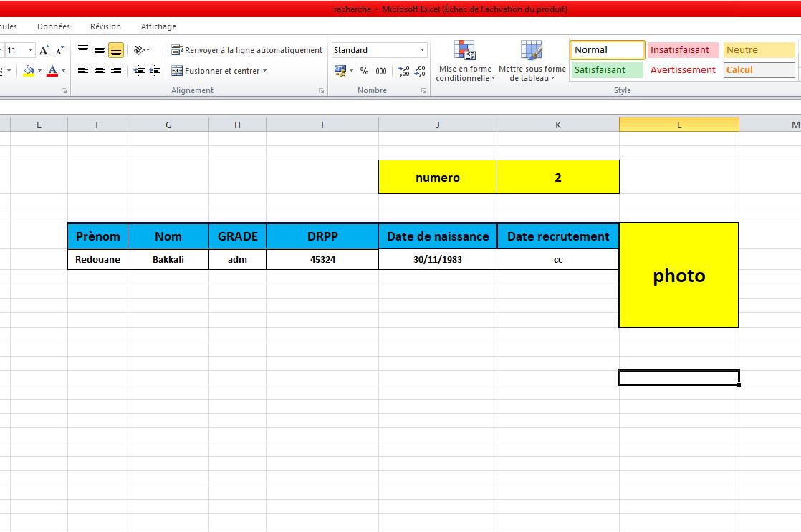Toggle the highlighted bottom align button

coord(116,50)
